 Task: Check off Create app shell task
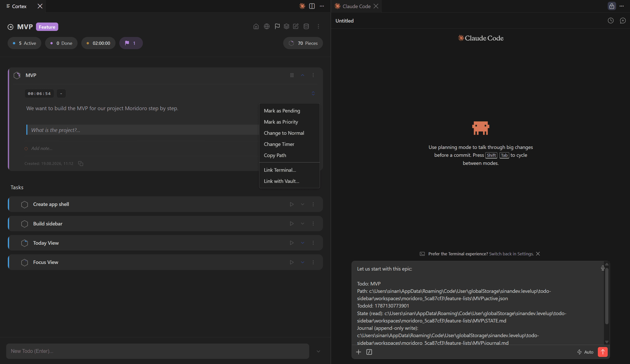click(25, 204)
